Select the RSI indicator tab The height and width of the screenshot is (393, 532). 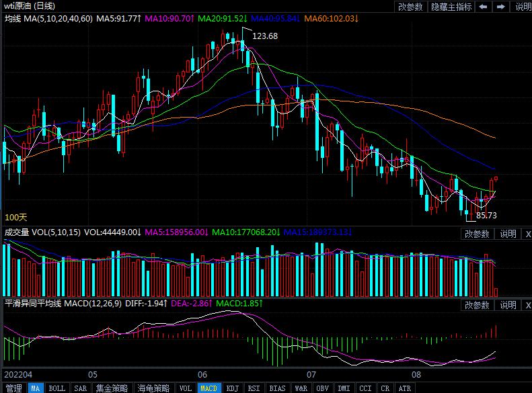pyautogui.click(x=254, y=388)
